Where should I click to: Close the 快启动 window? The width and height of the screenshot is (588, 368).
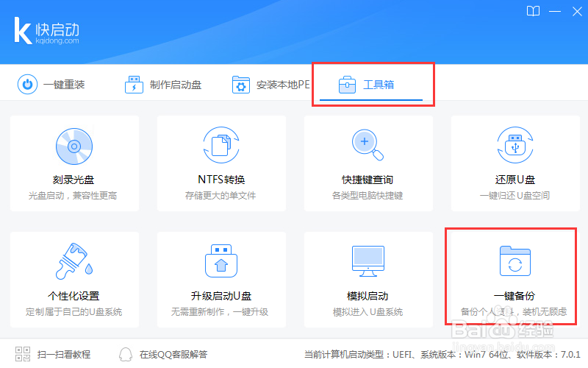point(577,12)
